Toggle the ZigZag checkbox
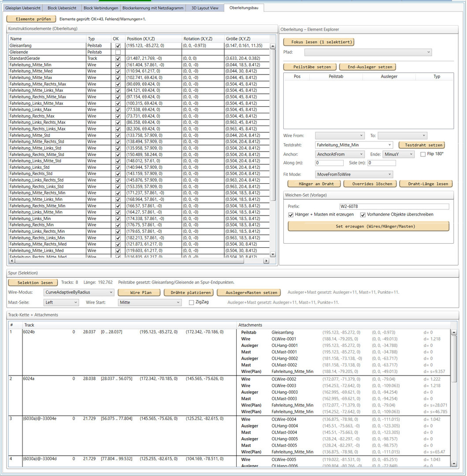467x476 pixels. click(191, 302)
